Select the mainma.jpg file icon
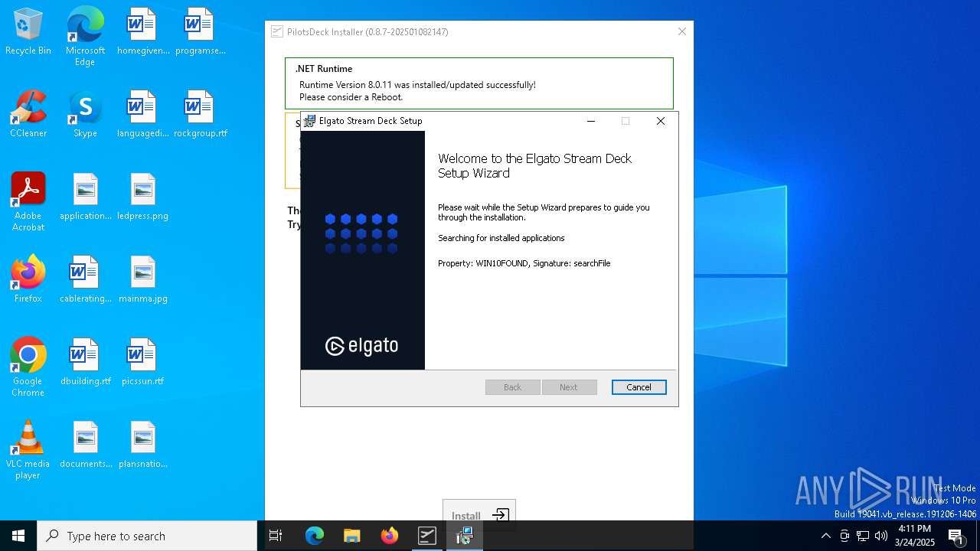The height and width of the screenshot is (551, 980). (142, 280)
